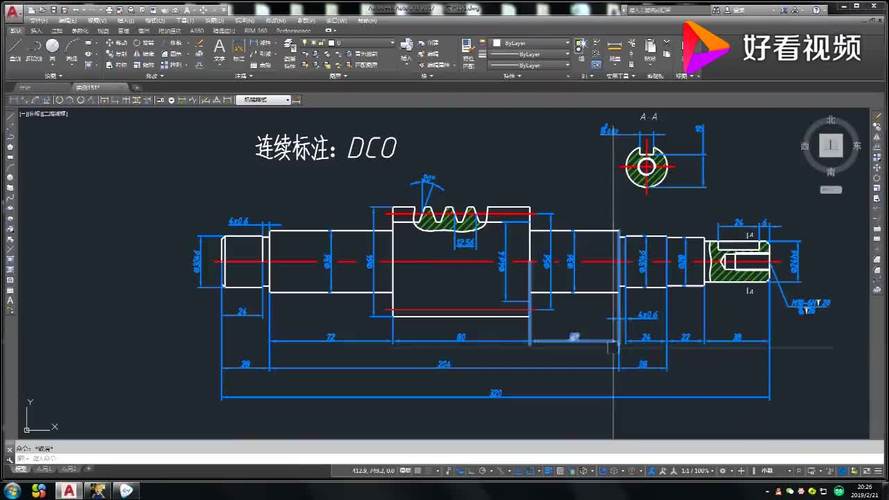Click the Move (移动) tool in Modify panel
889x500 pixels.
[x=116, y=43]
